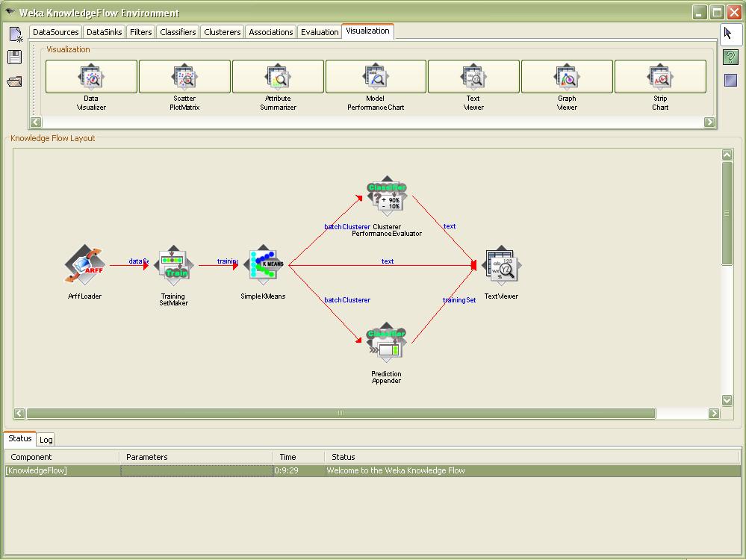The image size is (746, 560).
Task: Click layout vertical scrollbar up arrow
Action: point(727,155)
